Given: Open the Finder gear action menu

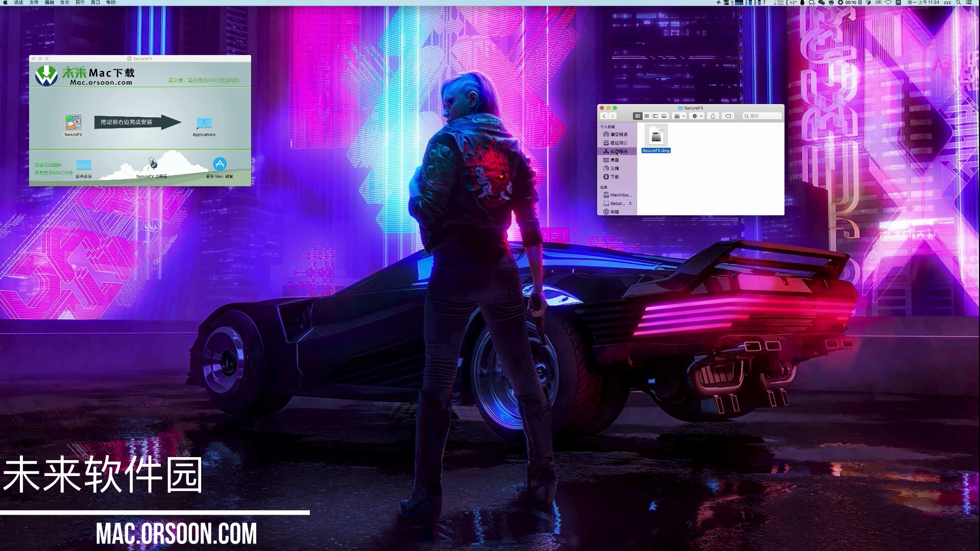Looking at the screenshot, I should point(697,116).
